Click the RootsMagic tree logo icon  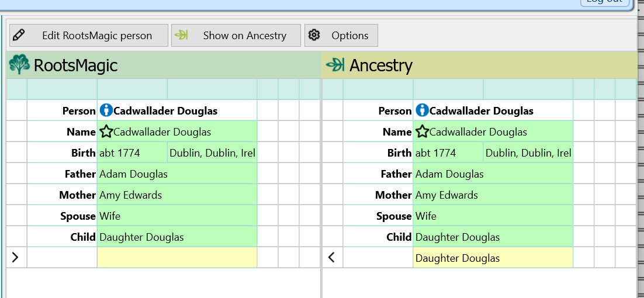point(19,64)
